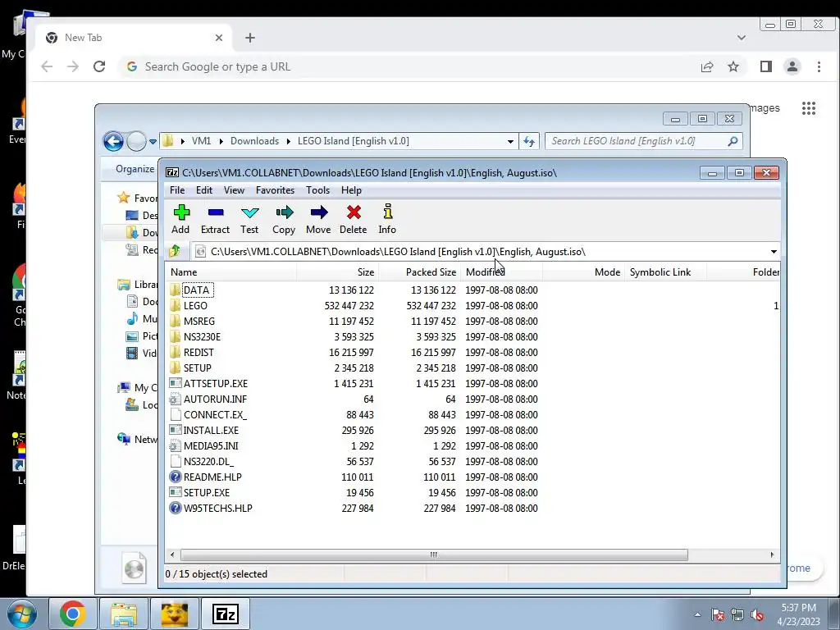Open the Info tool

(x=387, y=219)
